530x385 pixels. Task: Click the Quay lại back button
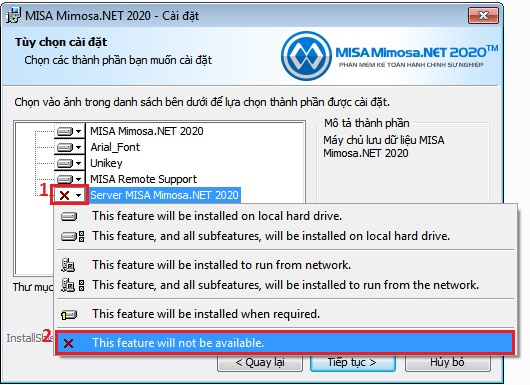260,363
